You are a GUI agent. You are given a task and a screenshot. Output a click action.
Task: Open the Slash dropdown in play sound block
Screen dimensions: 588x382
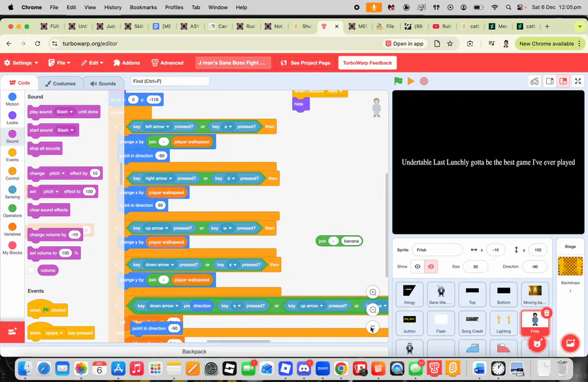pyautogui.click(x=65, y=112)
